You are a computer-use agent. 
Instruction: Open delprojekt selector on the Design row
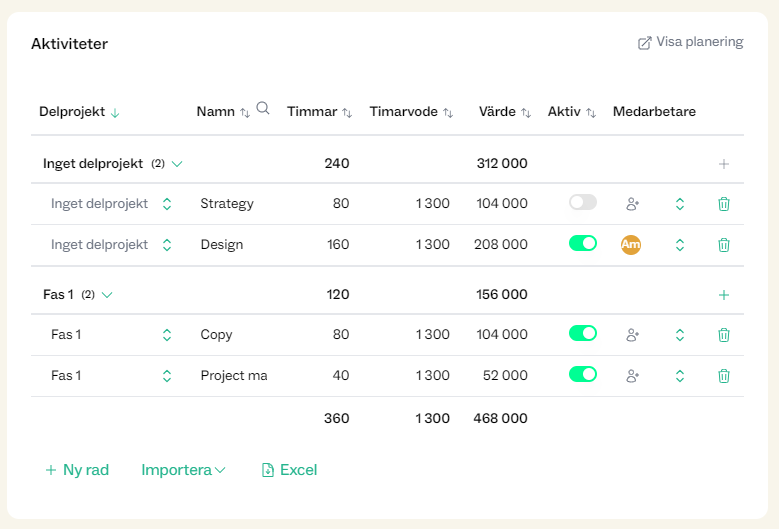(x=167, y=245)
